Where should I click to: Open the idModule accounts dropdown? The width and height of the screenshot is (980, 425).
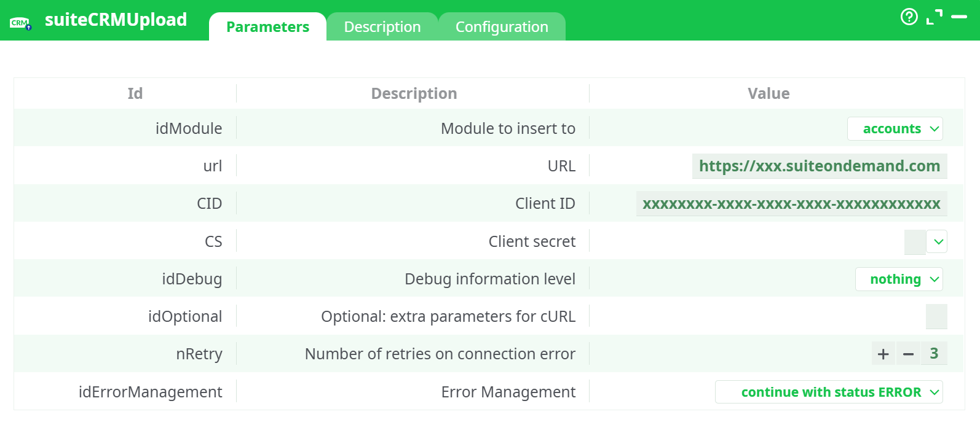[x=895, y=128]
